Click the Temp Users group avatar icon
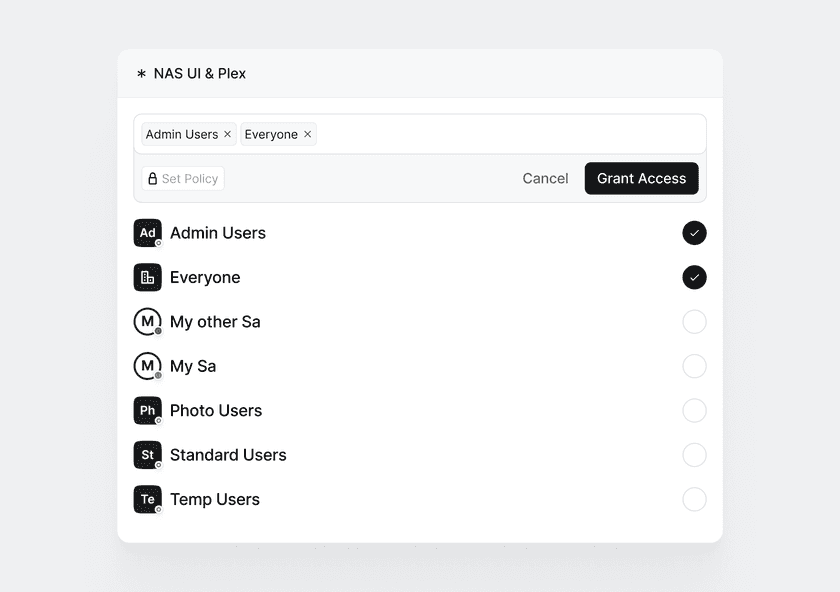 (x=147, y=499)
